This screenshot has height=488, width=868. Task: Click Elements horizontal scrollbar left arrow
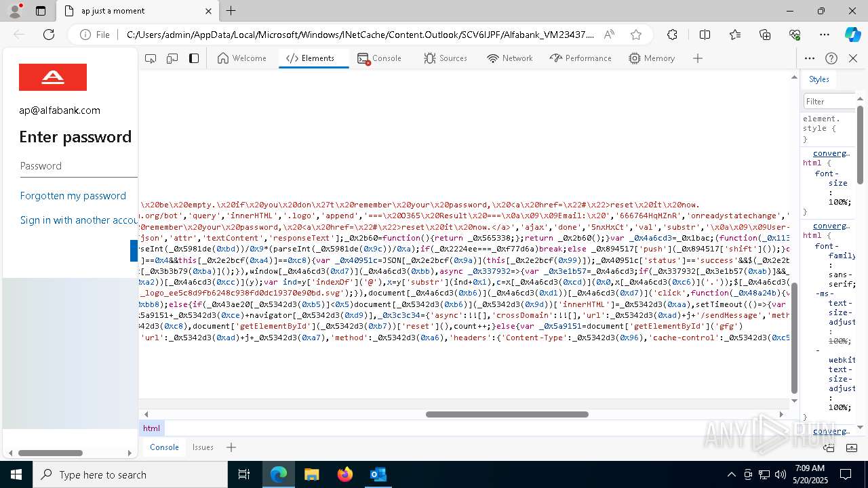pyautogui.click(x=146, y=414)
